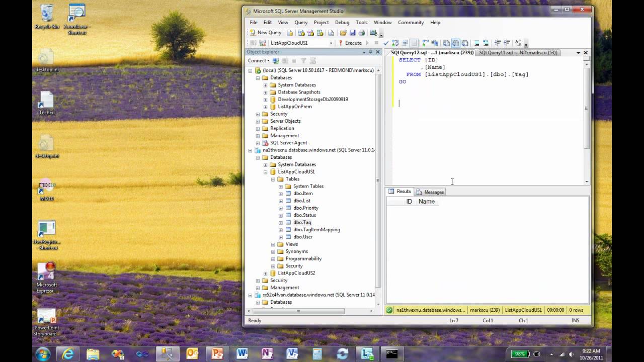Image resolution: width=644 pixels, height=362 pixels.
Task: Switch output to Results to Grid
Action: (x=455, y=43)
